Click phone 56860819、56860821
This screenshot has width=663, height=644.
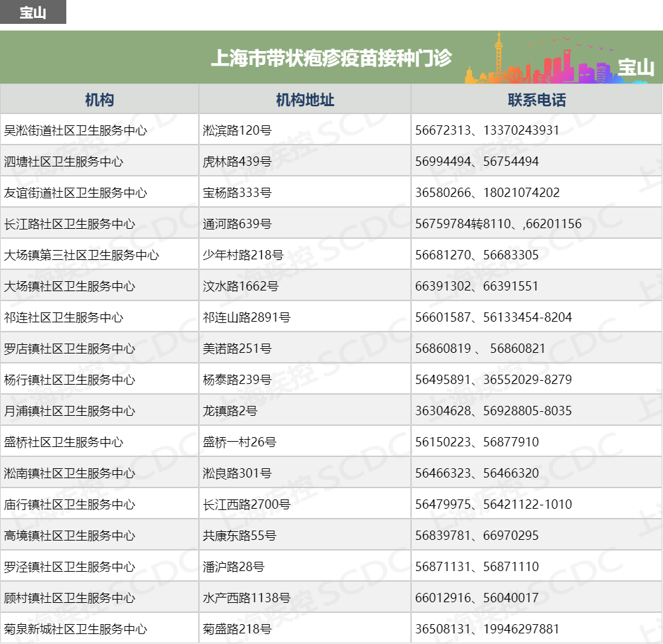pos(480,348)
